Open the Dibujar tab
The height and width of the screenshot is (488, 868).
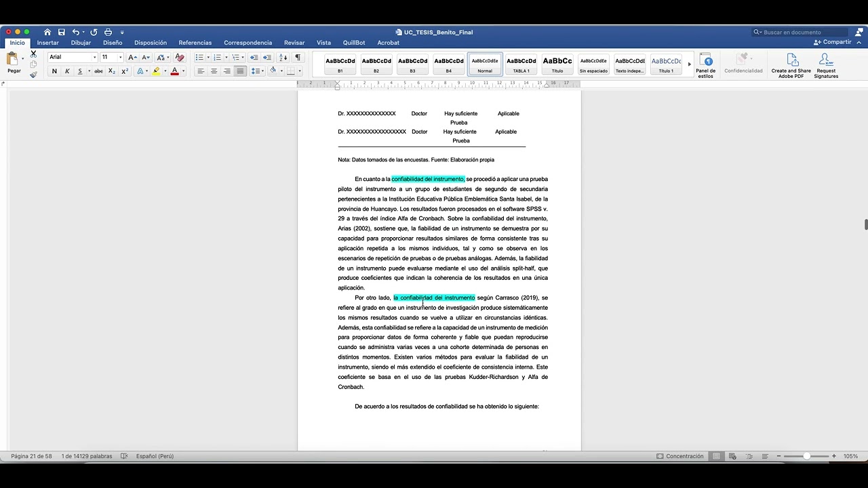[81, 43]
